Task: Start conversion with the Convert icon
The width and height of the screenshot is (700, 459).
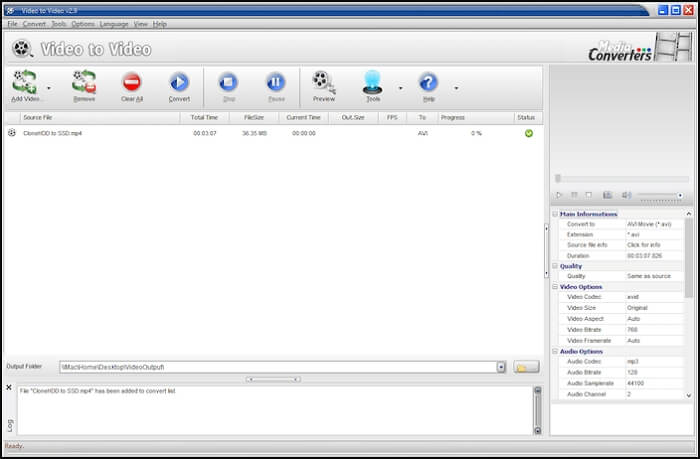Action: click(x=179, y=84)
